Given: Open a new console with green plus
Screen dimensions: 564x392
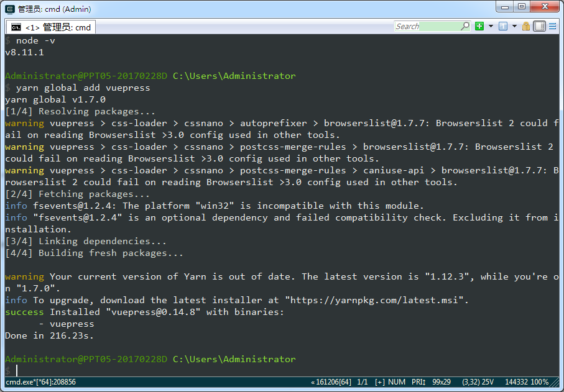Looking at the screenshot, I should click(x=479, y=26).
